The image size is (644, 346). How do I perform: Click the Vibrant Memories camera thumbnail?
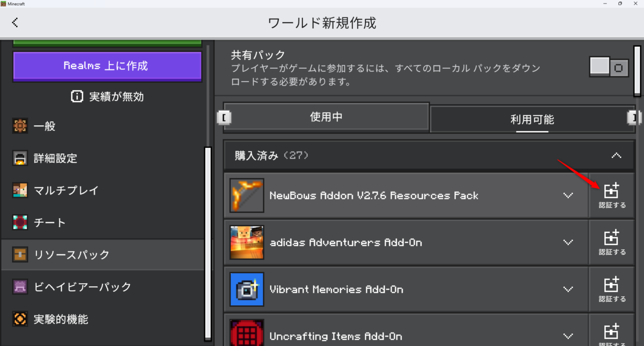pyautogui.click(x=247, y=289)
